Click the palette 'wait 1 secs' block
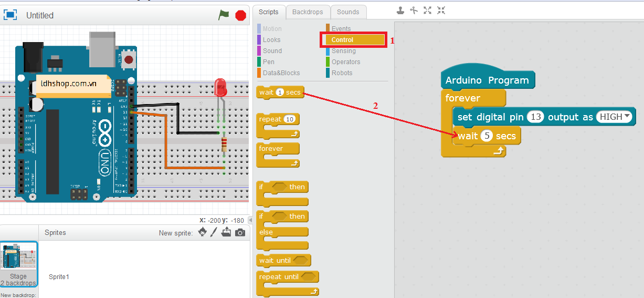644x298 pixels. click(x=280, y=93)
